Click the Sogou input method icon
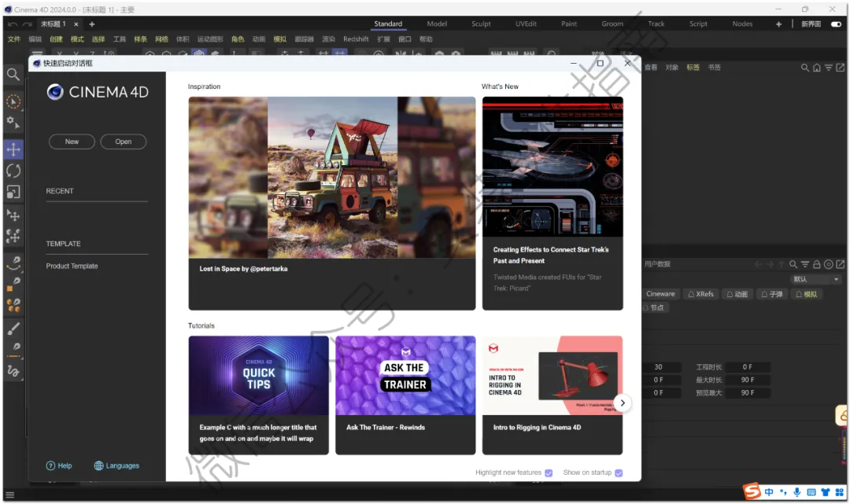The width and height of the screenshot is (850, 504). 752,491
